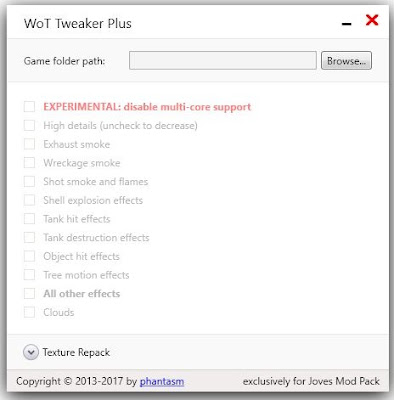The height and width of the screenshot is (400, 394).
Task: Open the phantasm author link
Action: pyautogui.click(x=162, y=381)
